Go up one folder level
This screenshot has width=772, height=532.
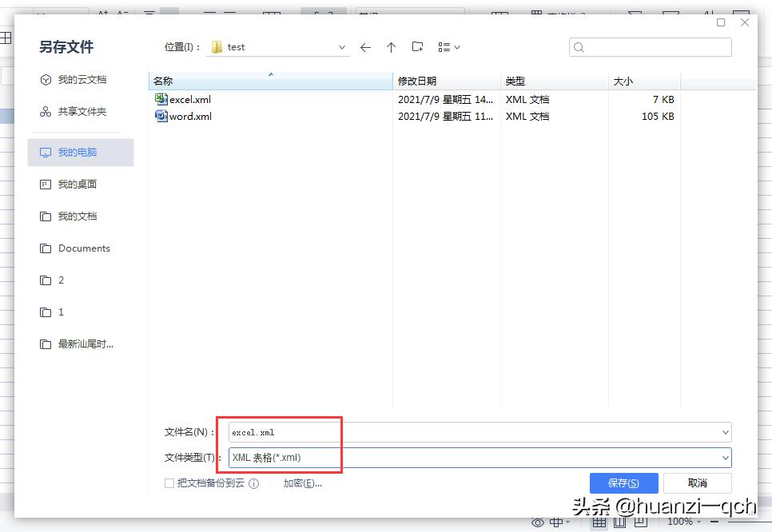tap(391, 47)
